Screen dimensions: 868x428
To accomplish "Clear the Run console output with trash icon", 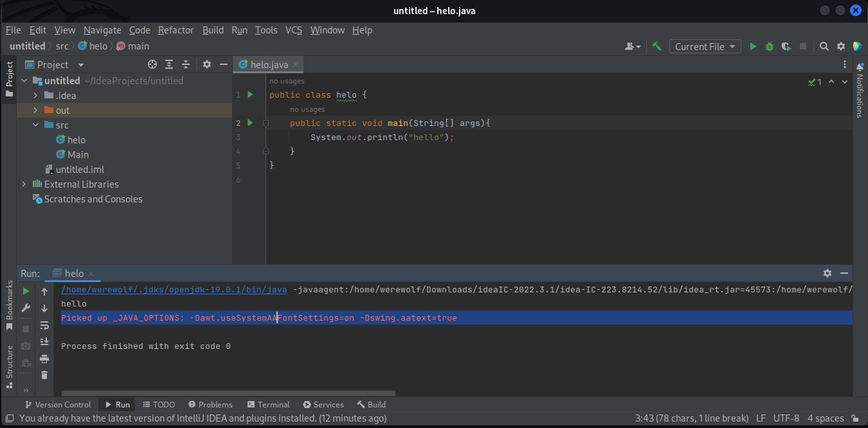I will pyautogui.click(x=44, y=376).
